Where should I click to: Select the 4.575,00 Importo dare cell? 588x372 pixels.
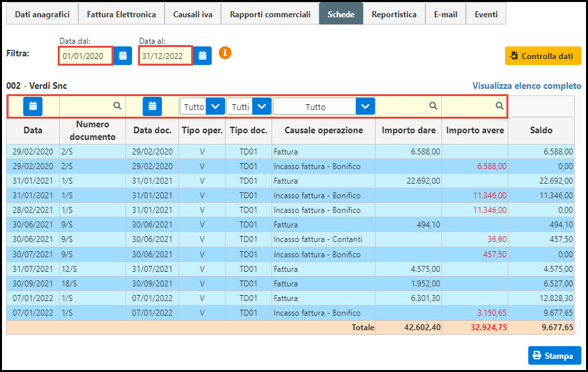(408, 269)
